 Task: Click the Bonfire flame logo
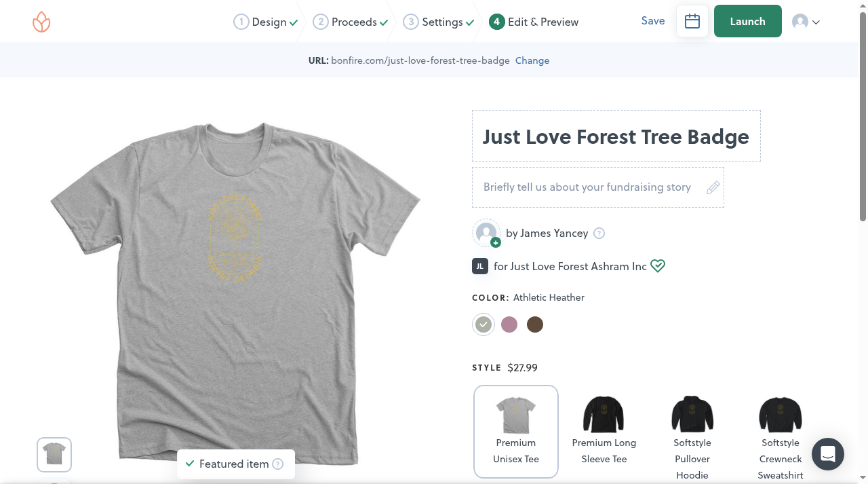(41, 22)
